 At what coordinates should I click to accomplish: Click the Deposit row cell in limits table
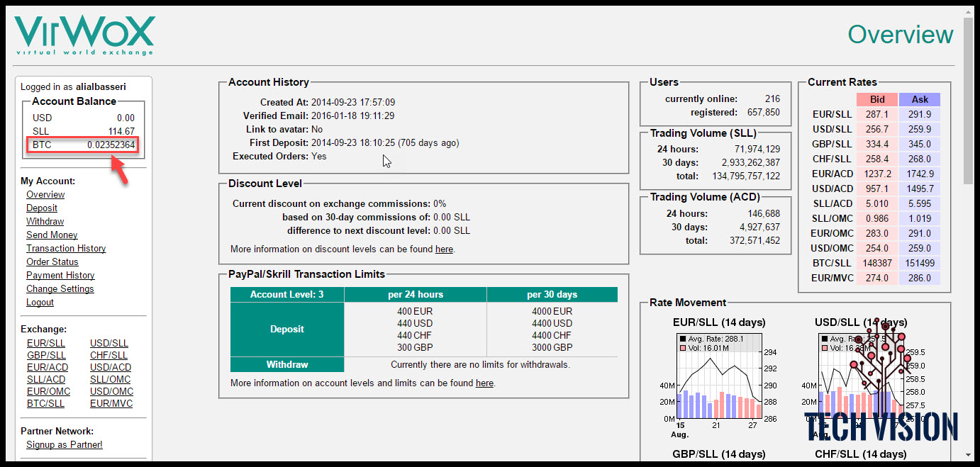[x=287, y=329]
